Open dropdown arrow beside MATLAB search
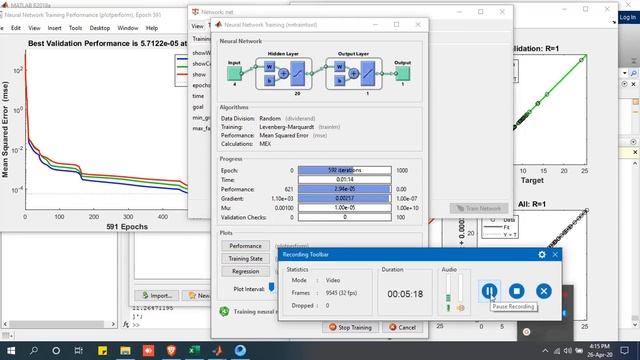Image resolution: width=640 pixels, height=360 pixels. [x=624, y=73]
